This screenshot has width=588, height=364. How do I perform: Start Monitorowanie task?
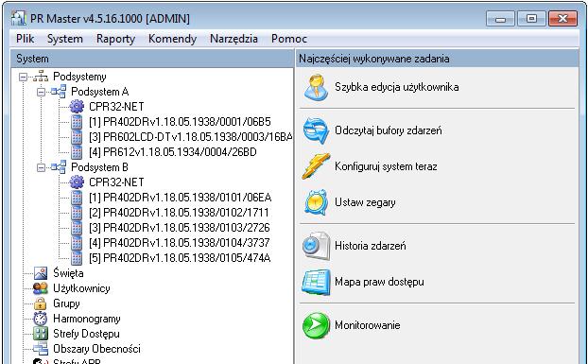coord(368,325)
